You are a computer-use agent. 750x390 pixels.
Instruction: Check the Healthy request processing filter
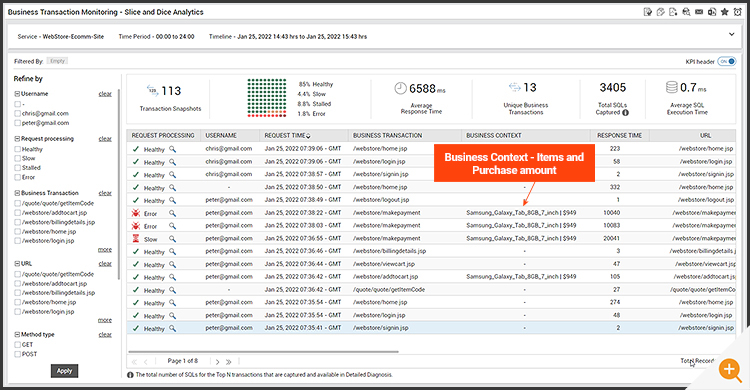(18, 149)
